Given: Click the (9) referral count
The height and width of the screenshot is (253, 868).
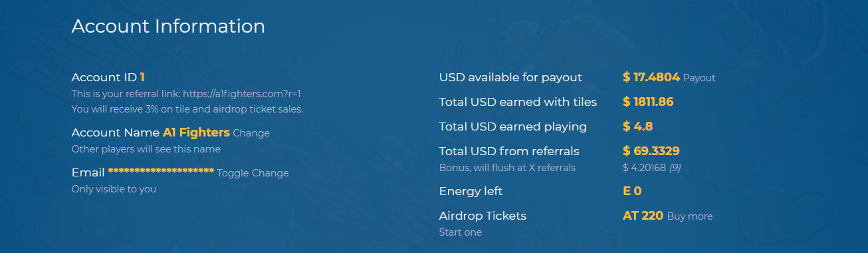Looking at the screenshot, I should pos(675,168).
